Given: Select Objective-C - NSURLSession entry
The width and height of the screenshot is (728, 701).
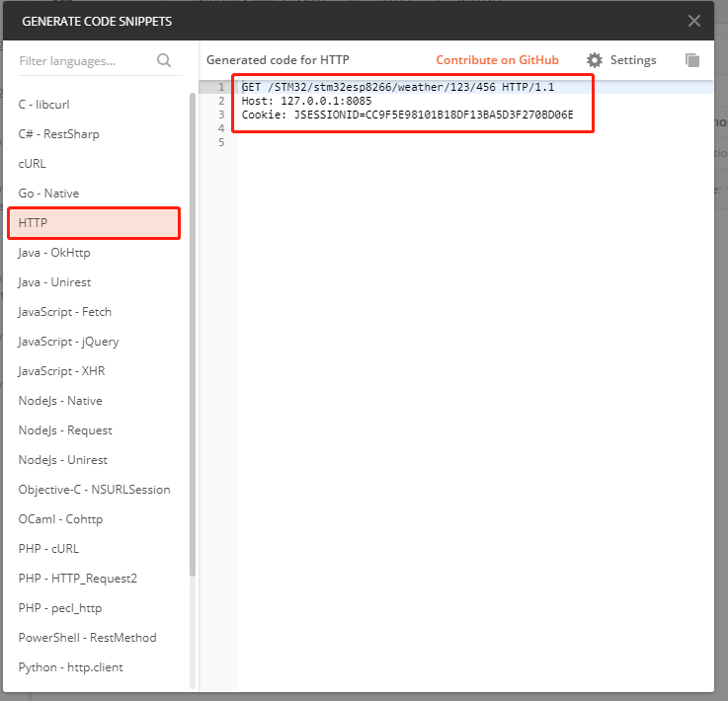Looking at the screenshot, I should coord(96,490).
